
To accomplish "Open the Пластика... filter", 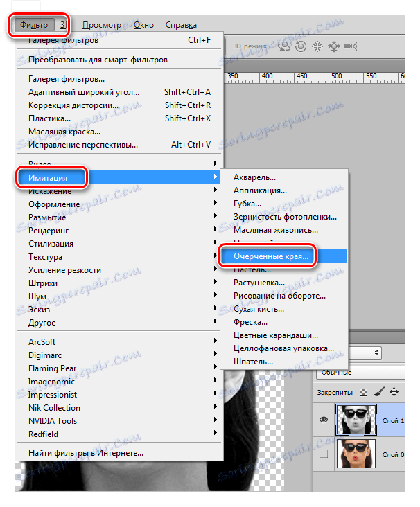I will pos(119,118).
